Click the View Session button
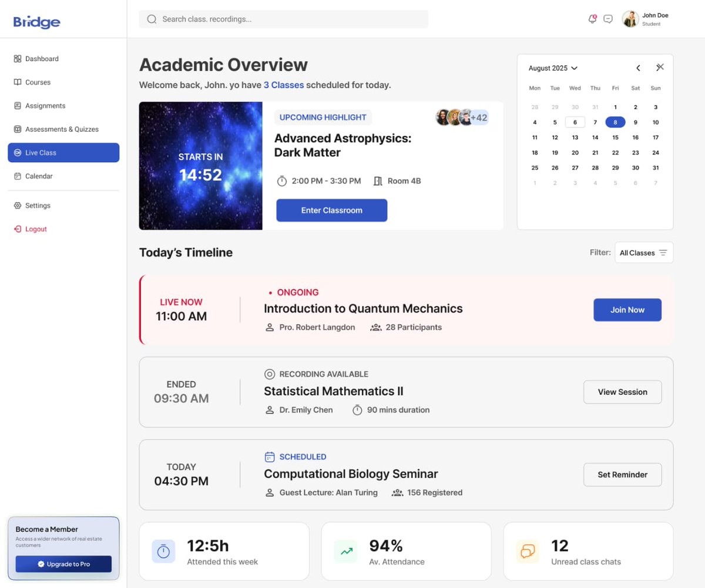705x588 pixels. point(623,392)
